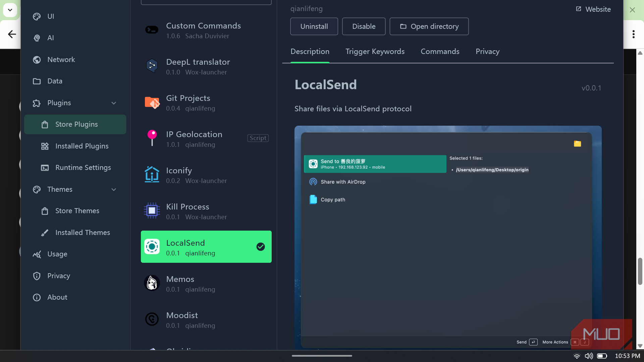Expand the top-left collapse chevron button

10,10
